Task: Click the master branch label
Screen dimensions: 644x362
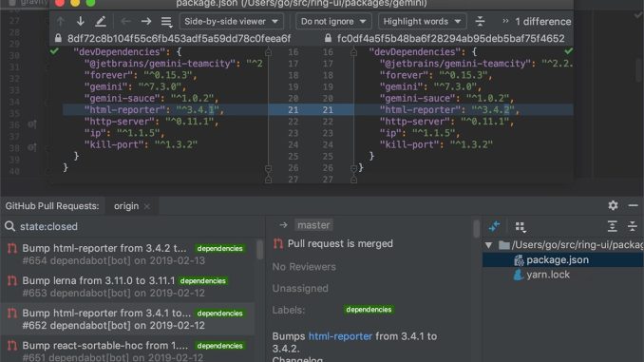Action: tap(313, 225)
